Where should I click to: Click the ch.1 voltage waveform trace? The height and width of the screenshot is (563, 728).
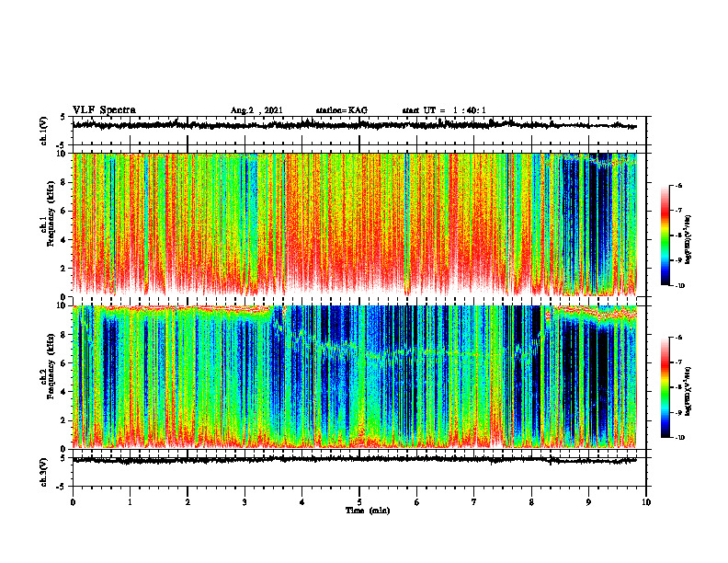(355, 125)
